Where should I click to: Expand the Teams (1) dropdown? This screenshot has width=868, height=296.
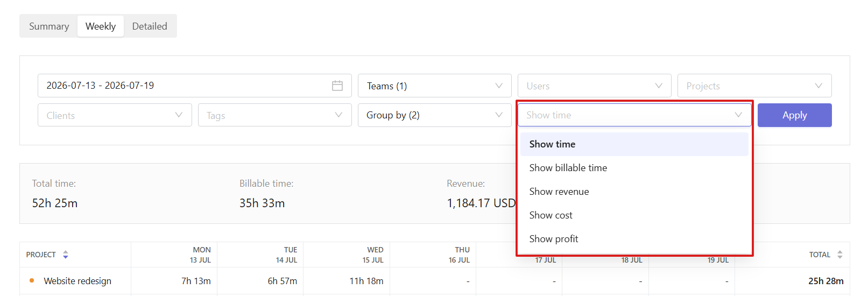pos(434,86)
